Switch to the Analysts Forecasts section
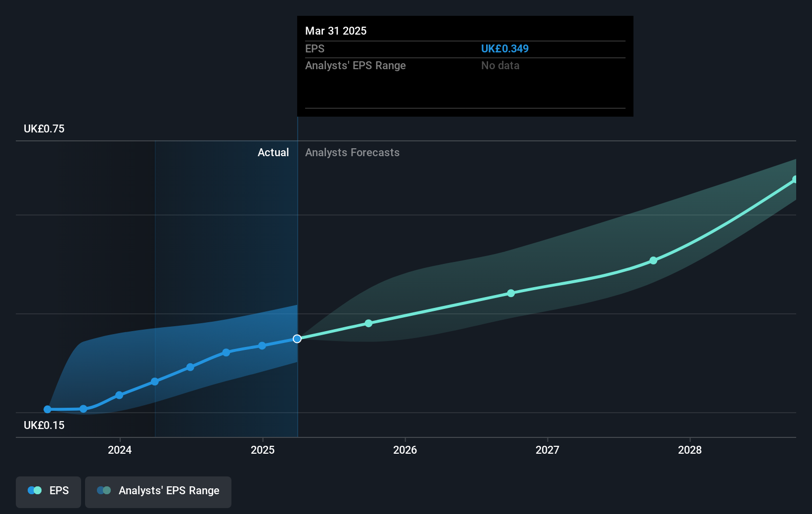This screenshot has width=812, height=514. tap(352, 152)
